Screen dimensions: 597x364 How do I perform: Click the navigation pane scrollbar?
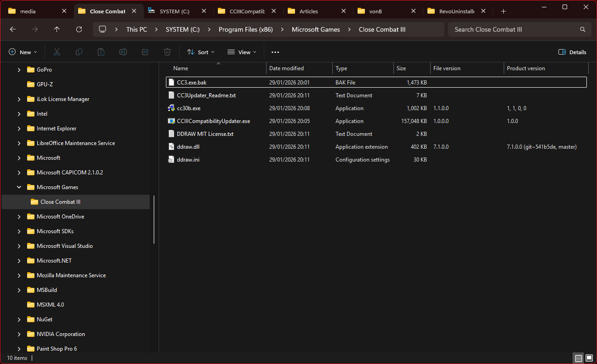coord(154,219)
